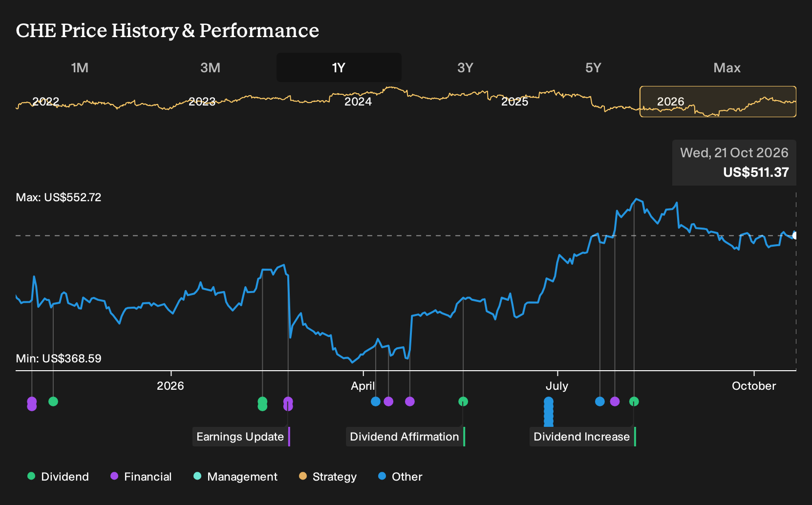Click the white current-price dot on chart
812x505 pixels.
(x=795, y=236)
